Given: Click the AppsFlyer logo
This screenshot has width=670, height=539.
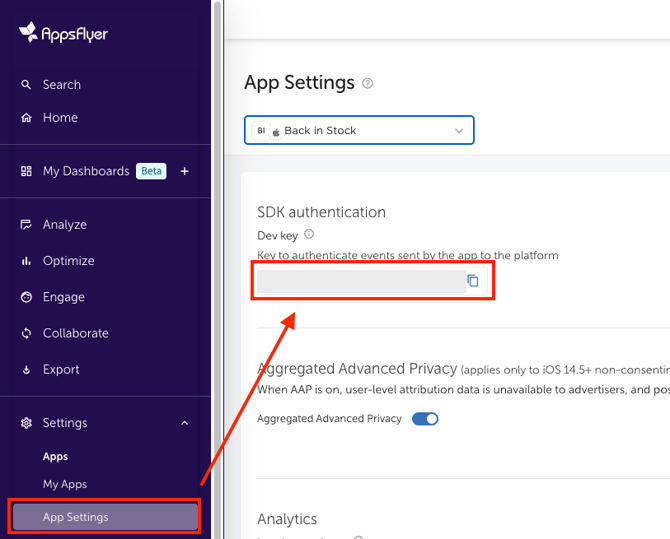Looking at the screenshot, I should [63, 33].
